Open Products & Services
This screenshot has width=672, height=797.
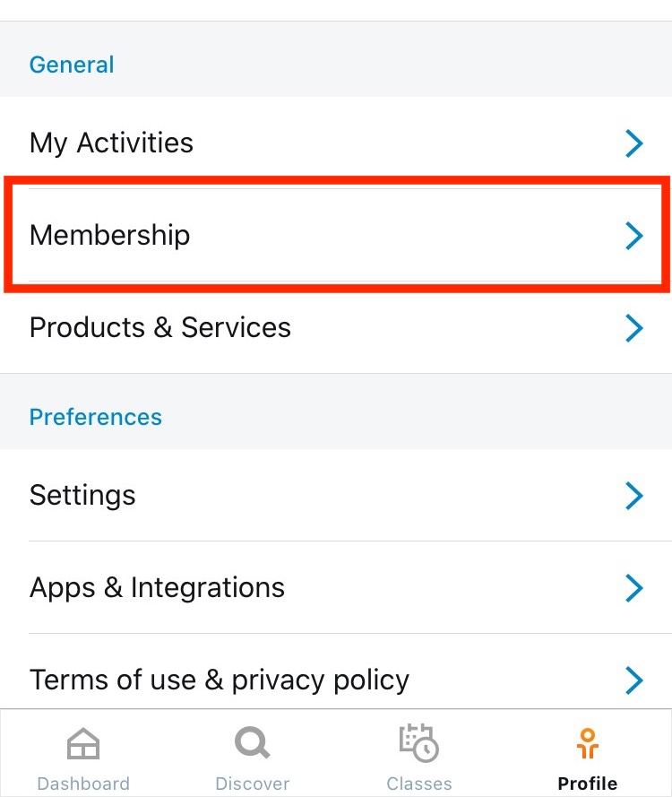tap(160, 327)
